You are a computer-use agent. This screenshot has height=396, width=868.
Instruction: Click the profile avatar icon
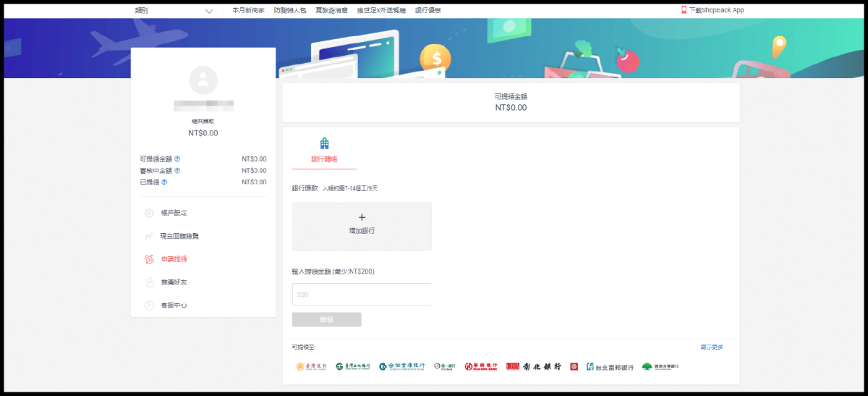pos(203,80)
